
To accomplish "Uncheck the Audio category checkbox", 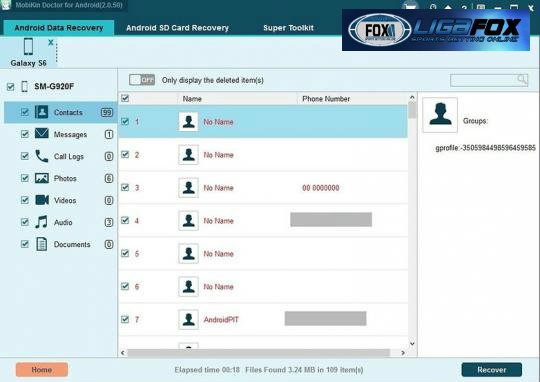I will pyautogui.click(x=24, y=222).
